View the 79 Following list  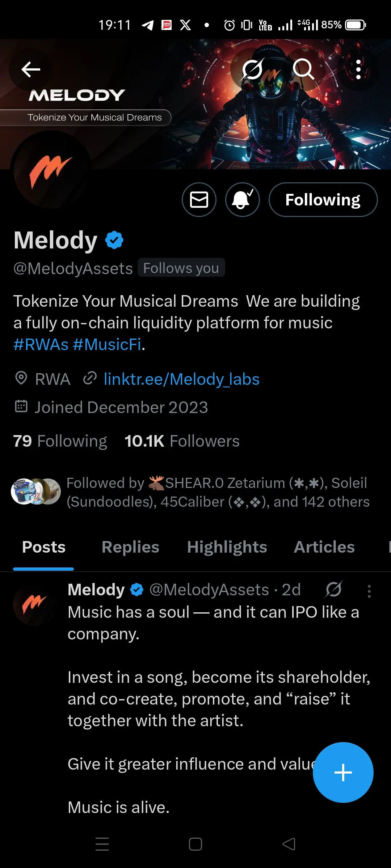click(x=60, y=441)
